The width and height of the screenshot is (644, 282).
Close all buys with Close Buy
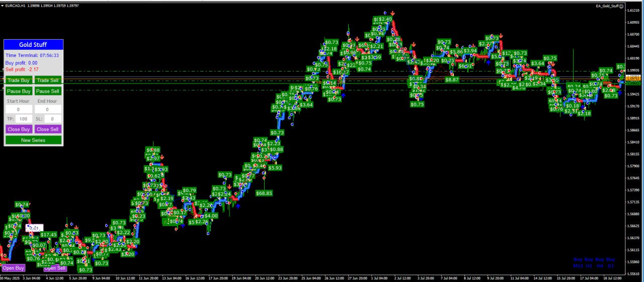19,129
